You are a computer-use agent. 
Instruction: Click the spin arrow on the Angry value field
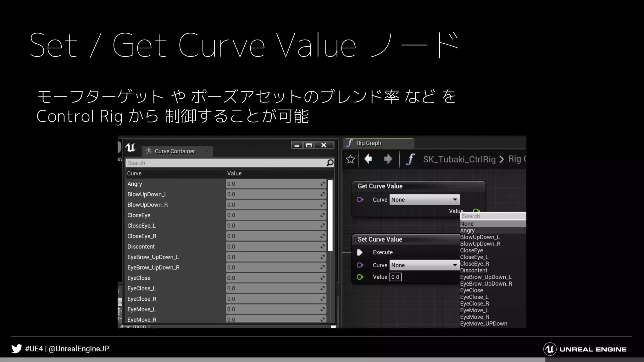323,184
